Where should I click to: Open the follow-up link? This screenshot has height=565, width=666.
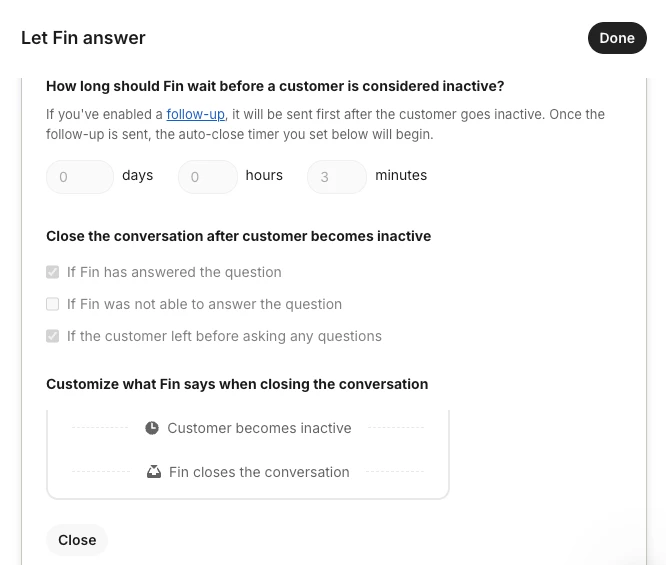(195, 114)
